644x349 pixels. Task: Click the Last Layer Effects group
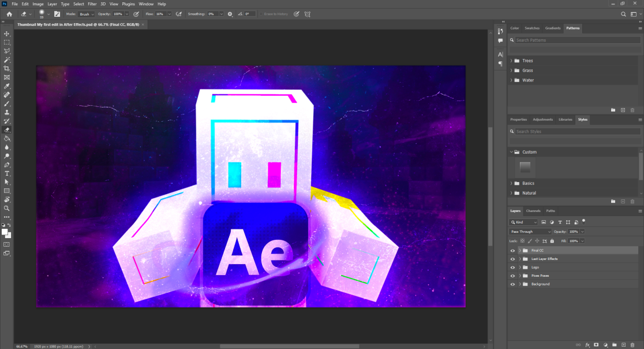pyautogui.click(x=544, y=259)
